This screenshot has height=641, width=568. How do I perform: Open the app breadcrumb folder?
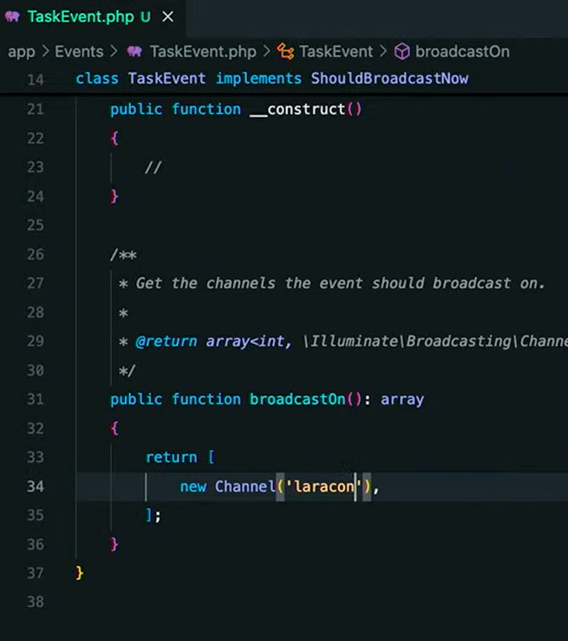(21, 52)
